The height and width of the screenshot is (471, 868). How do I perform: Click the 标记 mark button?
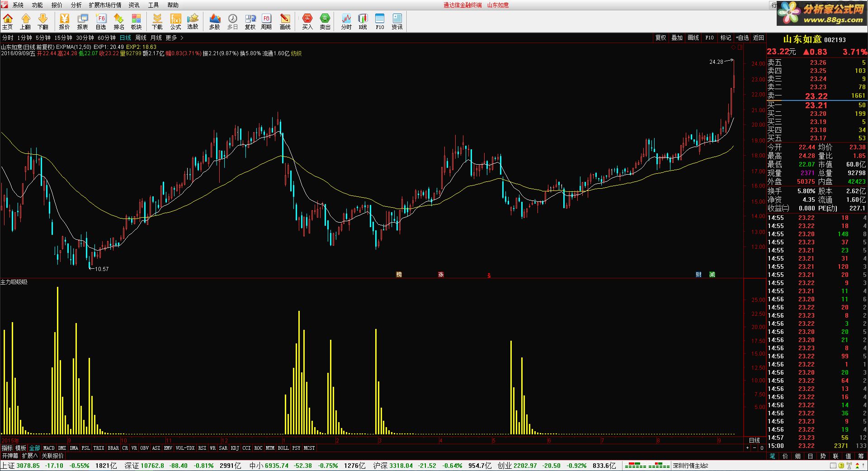click(x=726, y=38)
